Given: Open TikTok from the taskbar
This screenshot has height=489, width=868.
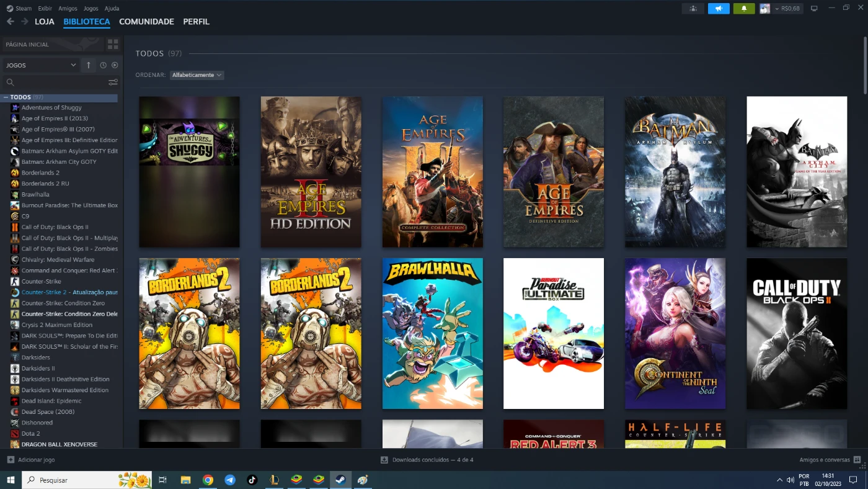Looking at the screenshot, I should click(252, 480).
